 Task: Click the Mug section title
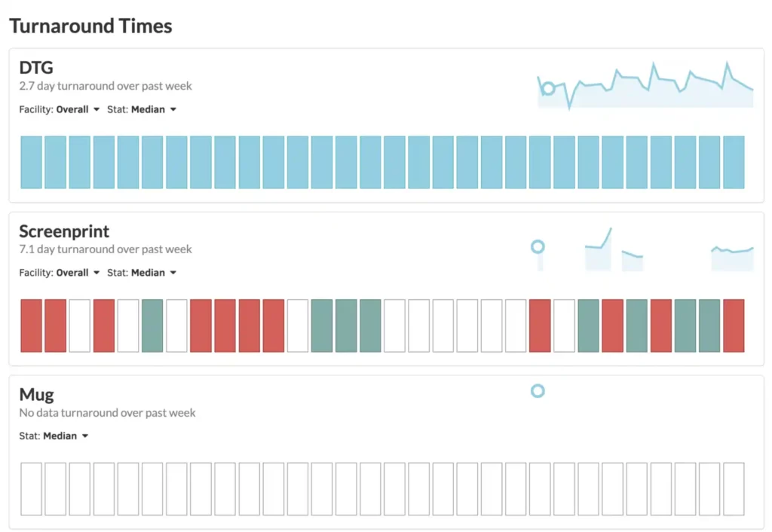[36, 394]
